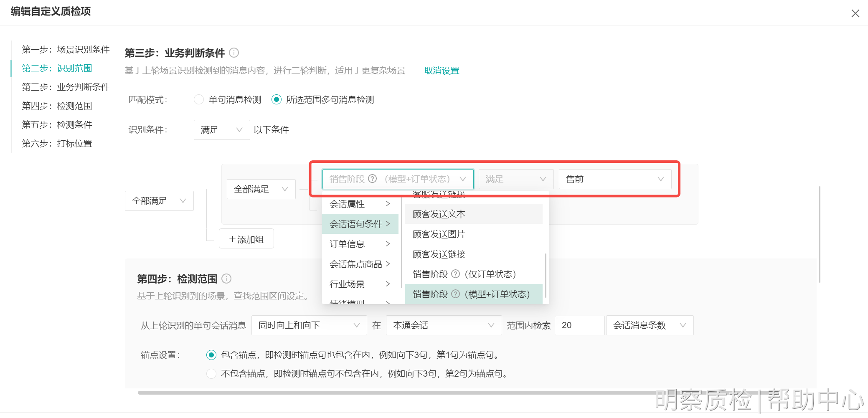Click 取消设置 link

[442, 71]
